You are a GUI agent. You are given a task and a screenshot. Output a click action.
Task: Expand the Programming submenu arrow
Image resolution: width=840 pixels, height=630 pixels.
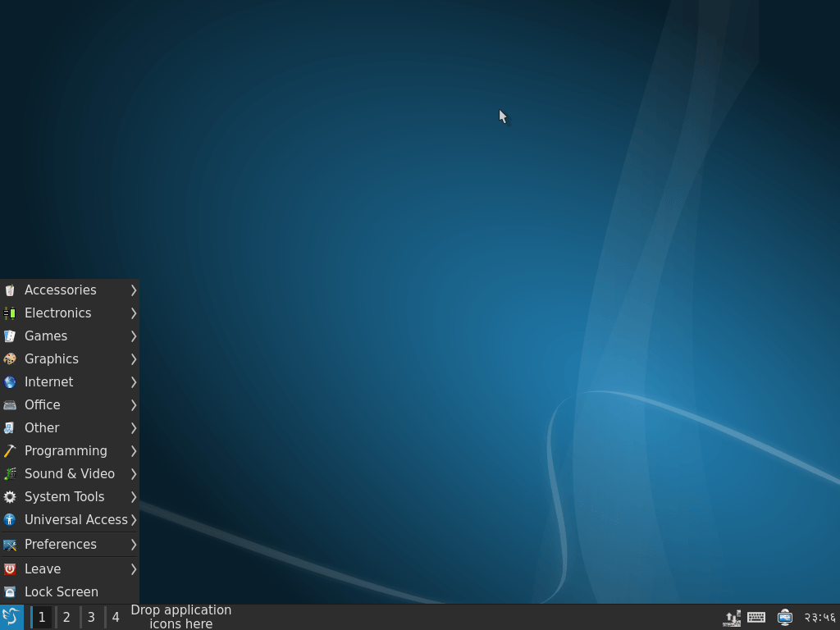[134, 452]
